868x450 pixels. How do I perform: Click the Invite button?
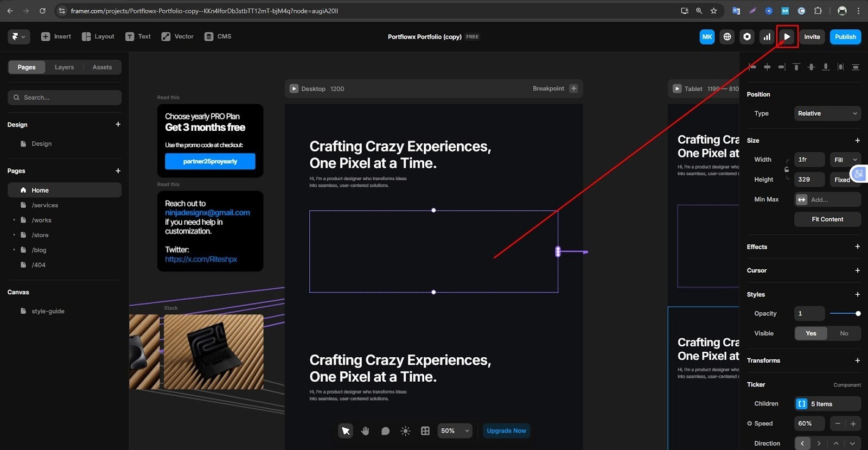(x=812, y=37)
